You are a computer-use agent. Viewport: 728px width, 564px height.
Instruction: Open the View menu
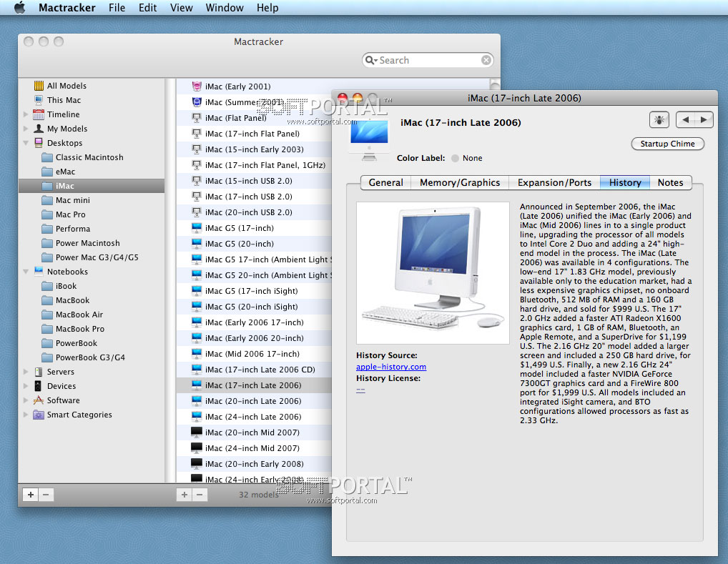pos(182,8)
